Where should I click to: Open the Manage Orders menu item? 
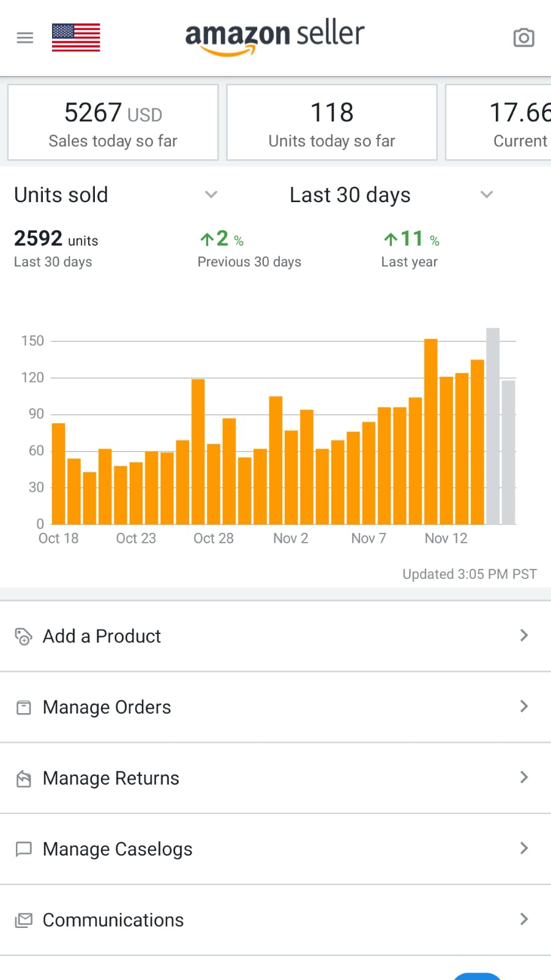click(107, 707)
